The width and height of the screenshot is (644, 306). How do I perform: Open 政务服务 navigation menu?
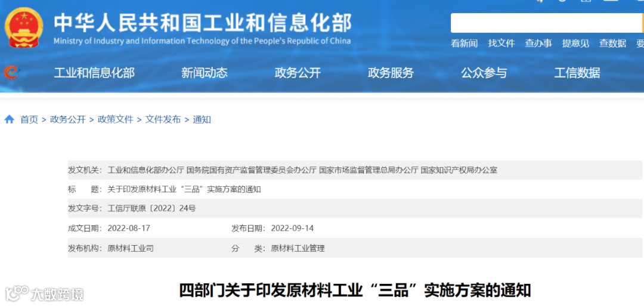point(391,73)
